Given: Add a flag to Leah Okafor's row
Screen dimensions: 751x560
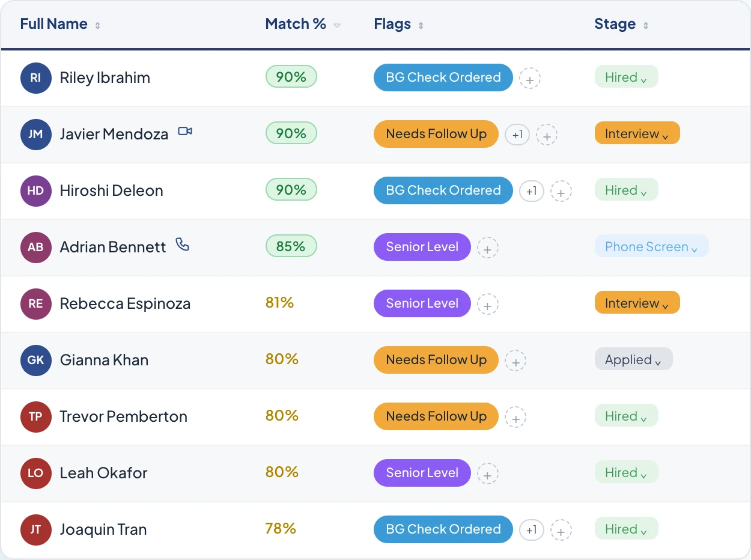Looking at the screenshot, I should (x=488, y=474).
